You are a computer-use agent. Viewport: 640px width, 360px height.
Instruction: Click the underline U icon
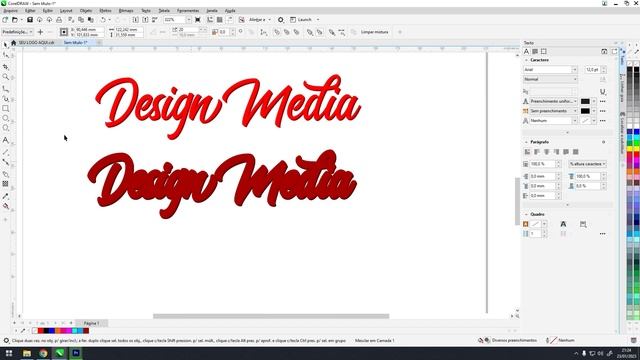(602, 91)
